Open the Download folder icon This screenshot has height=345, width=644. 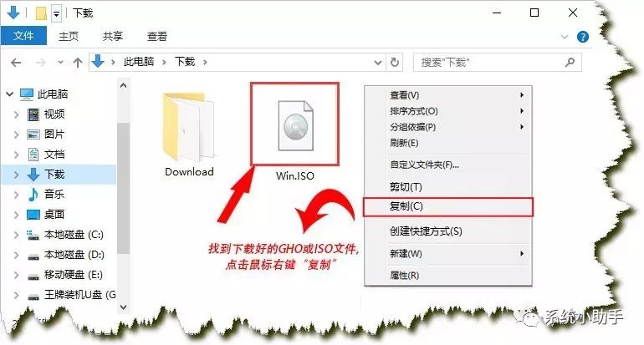pos(189,126)
